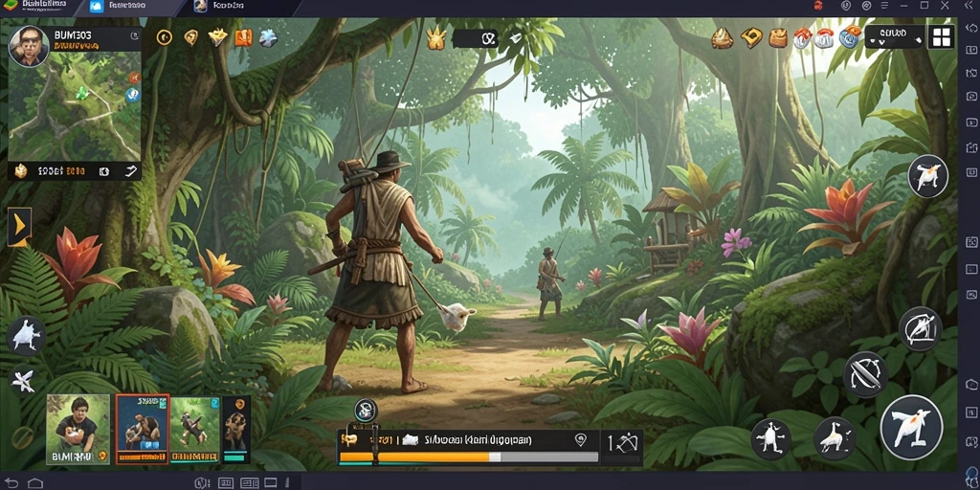This screenshot has width=980, height=490.
Task: Click the small square button beside BUM303 name
Action: tap(133, 36)
